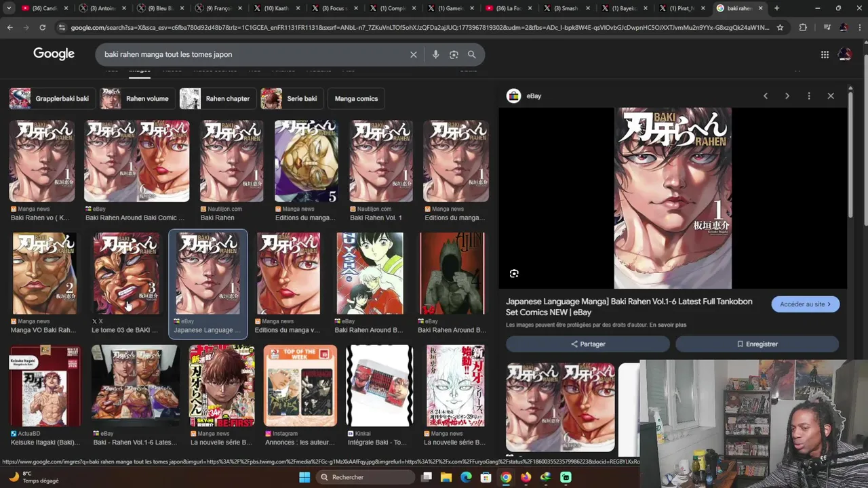Show the previous image in the preview panel

[766, 96]
